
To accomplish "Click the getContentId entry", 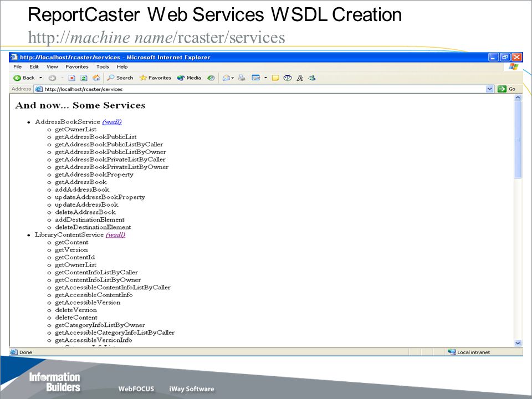I will 75,257.
